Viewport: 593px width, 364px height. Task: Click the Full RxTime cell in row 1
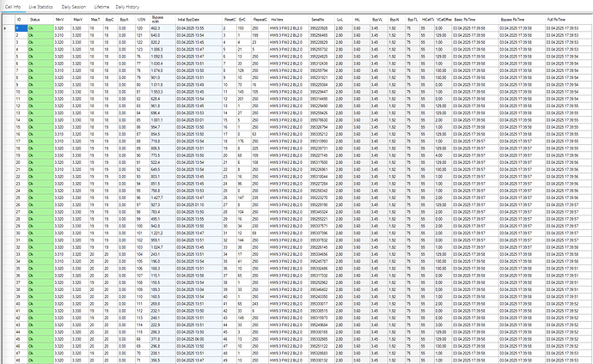569,28
